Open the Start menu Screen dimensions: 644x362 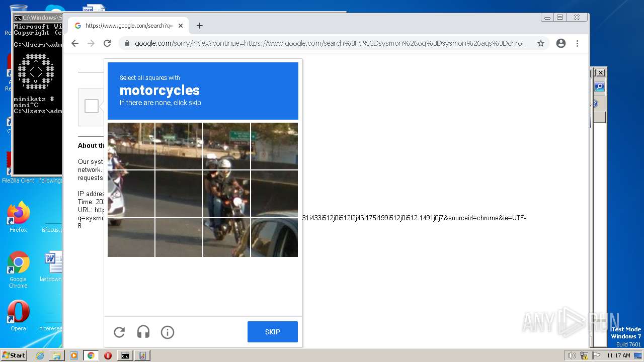[x=14, y=355]
